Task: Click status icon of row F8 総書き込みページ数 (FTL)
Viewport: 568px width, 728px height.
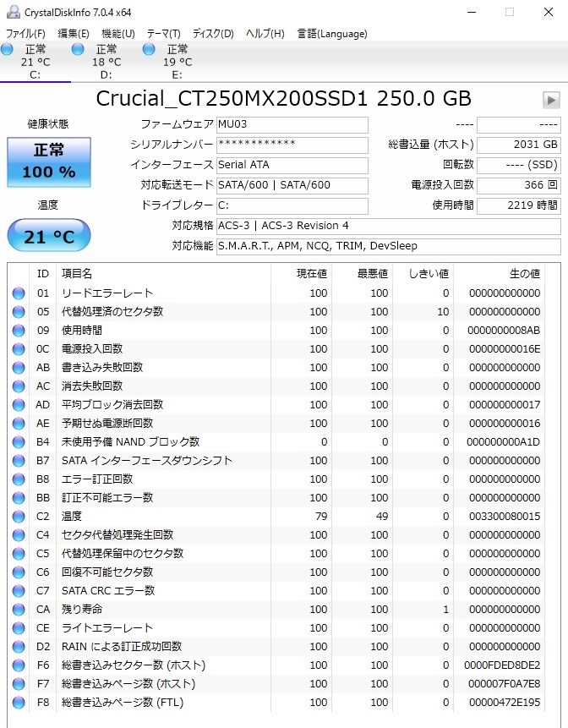Action: coord(19,702)
